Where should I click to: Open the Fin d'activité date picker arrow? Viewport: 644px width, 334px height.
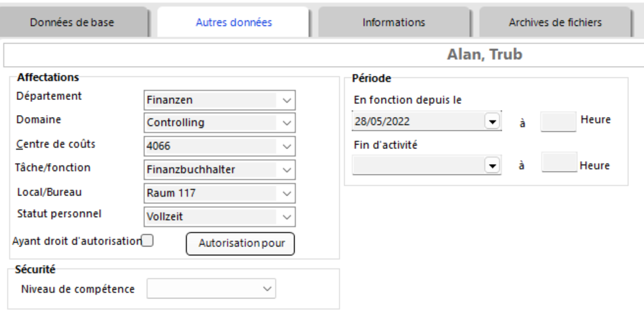pyautogui.click(x=492, y=166)
